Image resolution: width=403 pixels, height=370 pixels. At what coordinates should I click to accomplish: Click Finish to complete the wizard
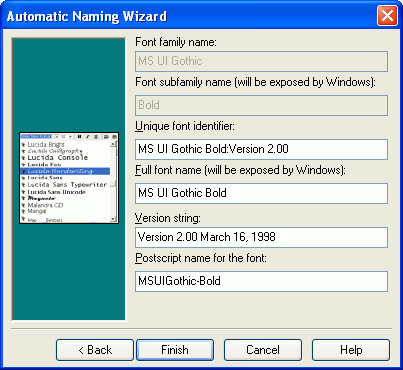coord(175,350)
